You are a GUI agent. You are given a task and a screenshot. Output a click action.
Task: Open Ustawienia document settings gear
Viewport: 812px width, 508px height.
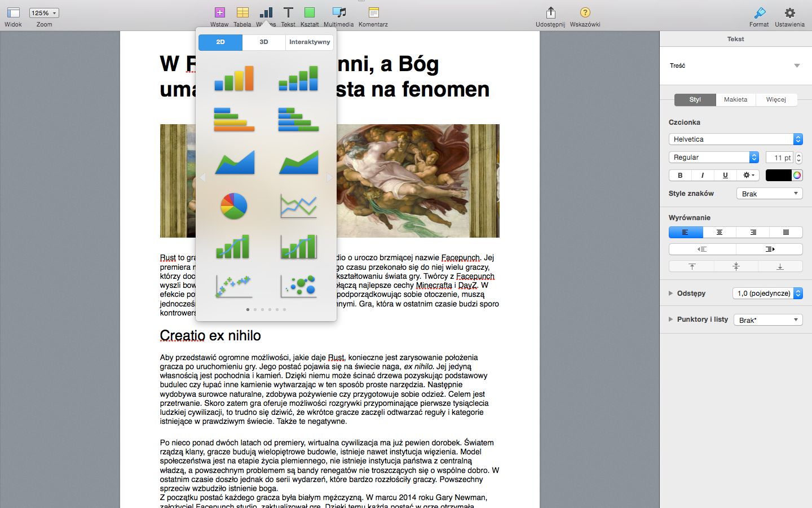click(x=790, y=12)
